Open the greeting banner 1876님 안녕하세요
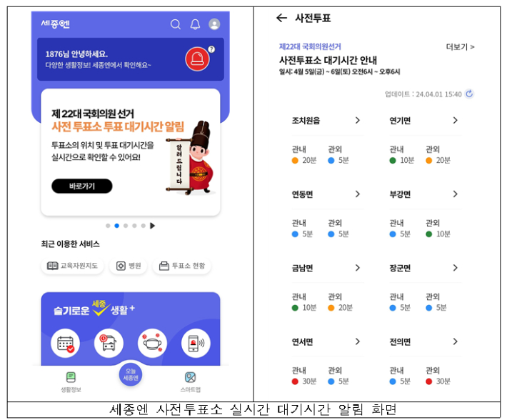The width and height of the screenshot is (507, 420). [131, 59]
